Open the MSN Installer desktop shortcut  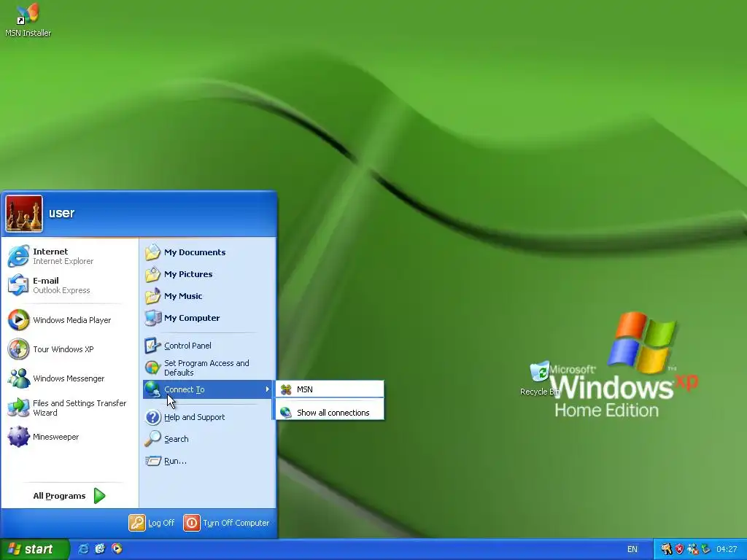pos(28,20)
